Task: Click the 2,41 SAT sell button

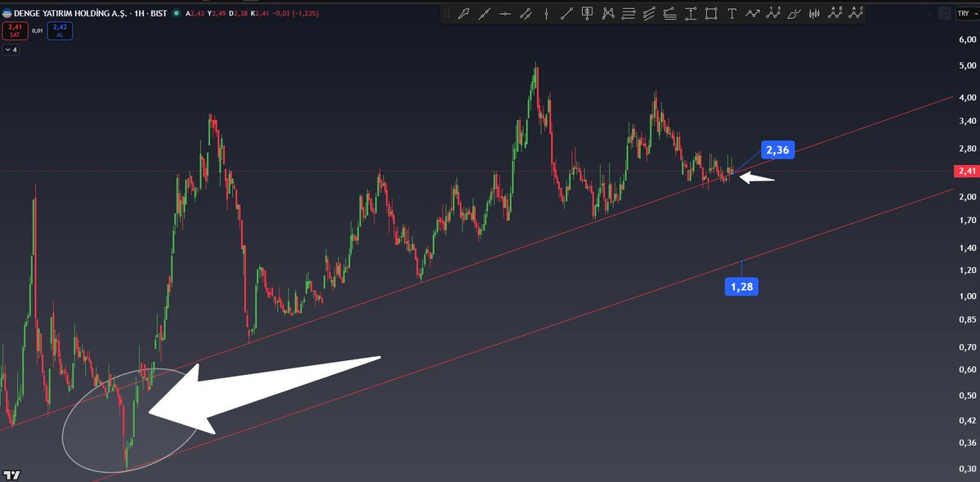Action: [x=15, y=30]
